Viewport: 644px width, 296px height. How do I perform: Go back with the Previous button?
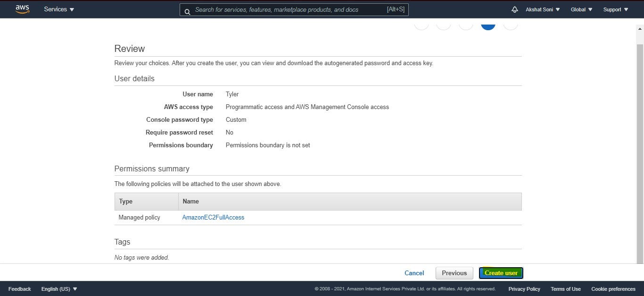coord(454,273)
